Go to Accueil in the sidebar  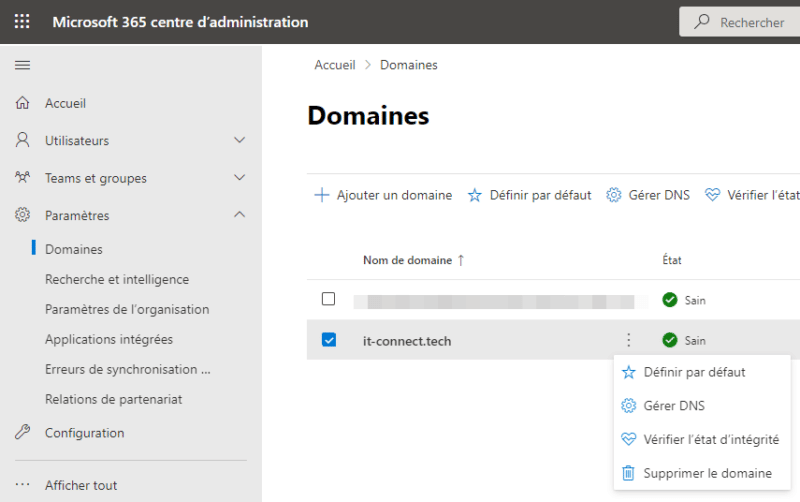click(65, 103)
